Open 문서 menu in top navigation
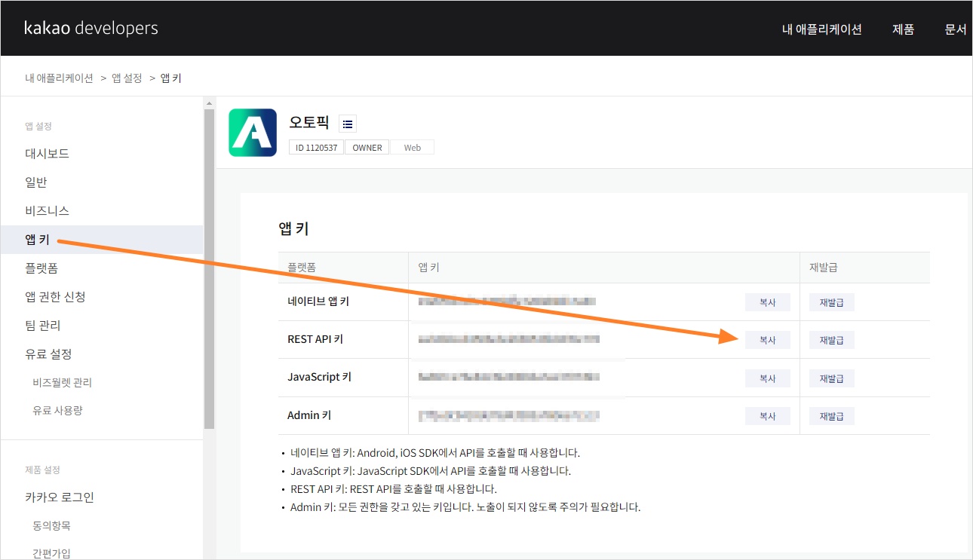The height and width of the screenshot is (560, 973). [956, 29]
